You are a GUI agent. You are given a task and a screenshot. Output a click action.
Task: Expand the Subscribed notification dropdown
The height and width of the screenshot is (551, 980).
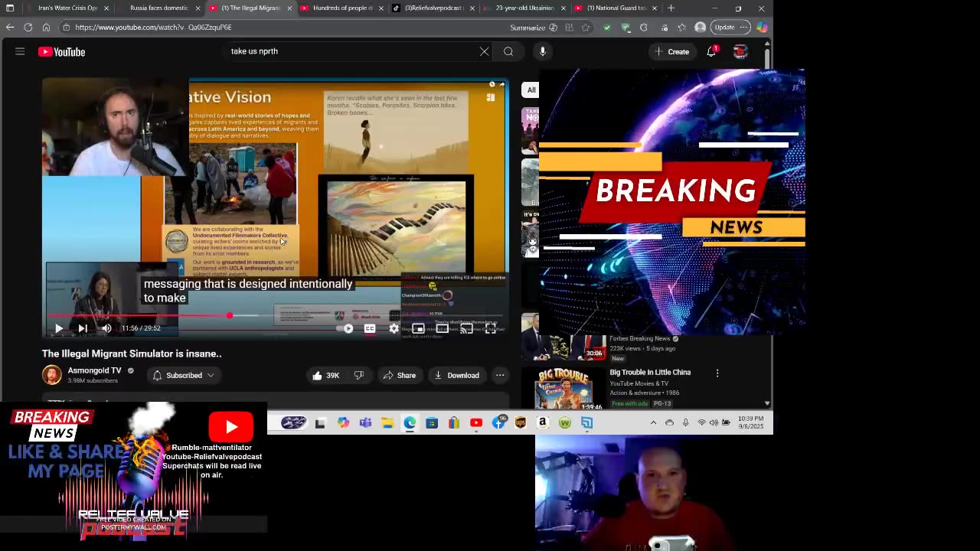pos(184,375)
